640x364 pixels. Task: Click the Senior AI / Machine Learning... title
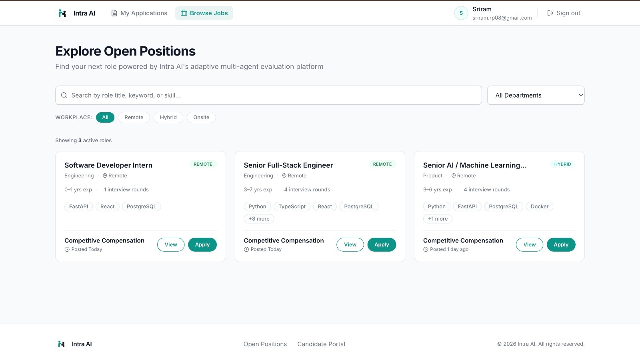475,165
